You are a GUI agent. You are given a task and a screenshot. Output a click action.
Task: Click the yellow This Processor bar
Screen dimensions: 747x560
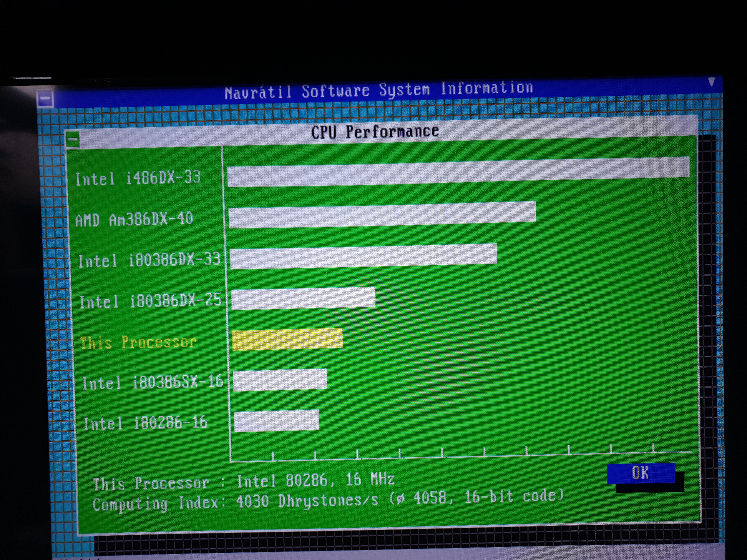[287, 339]
